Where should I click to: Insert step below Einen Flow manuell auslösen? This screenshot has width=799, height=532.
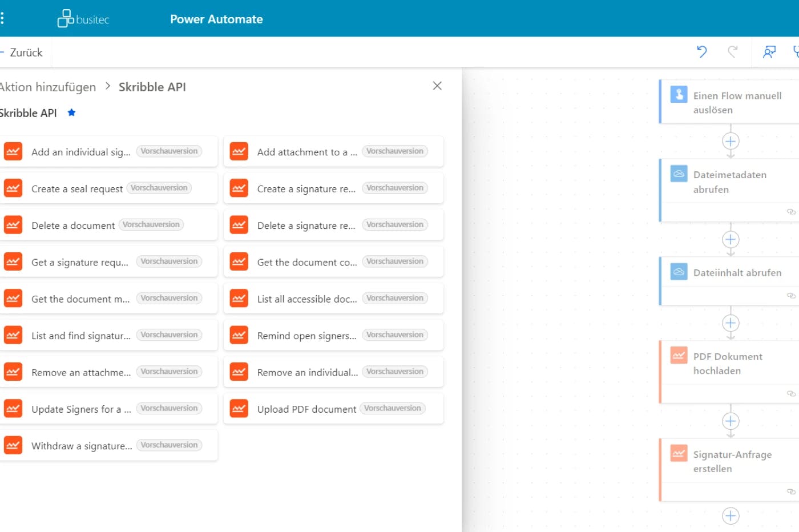pyautogui.click(x=731, y=141)
